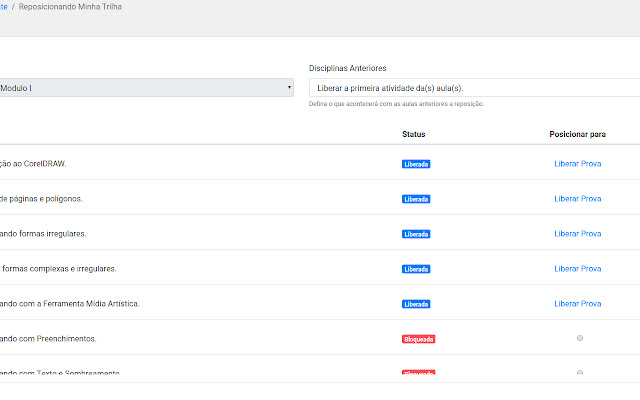640x400 pixels.
Task: Click the Status column header
Action: point(414,133)
